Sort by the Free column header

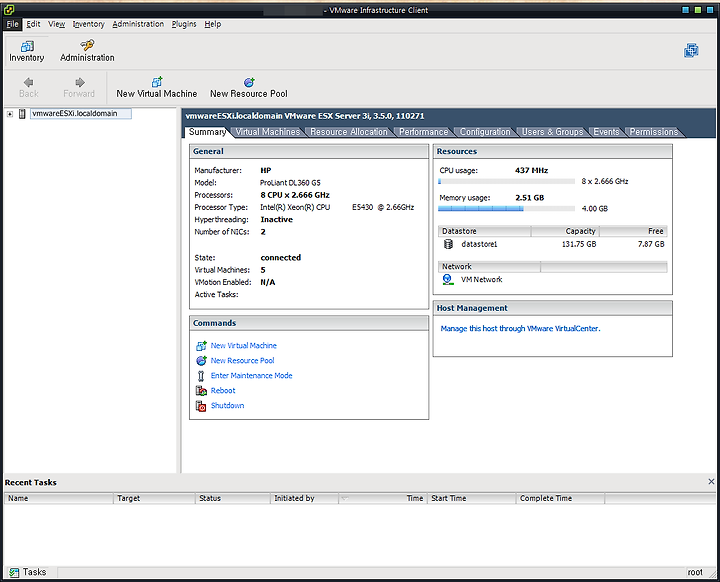point(633,231)
